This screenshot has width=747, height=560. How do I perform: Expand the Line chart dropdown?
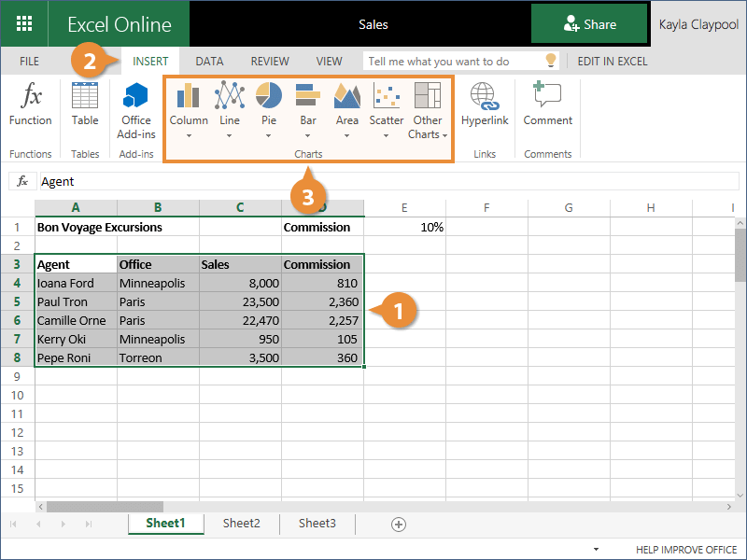[x=230, y=134]
